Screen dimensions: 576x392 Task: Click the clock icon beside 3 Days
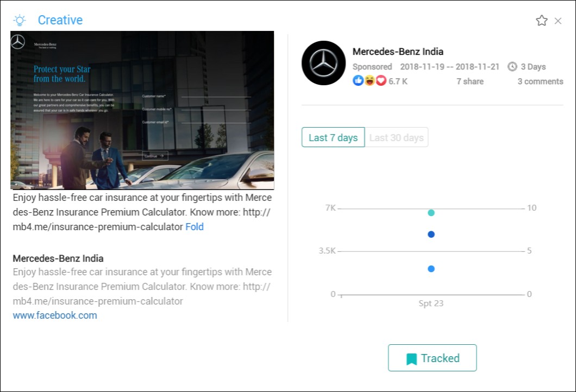coord(512,67)
